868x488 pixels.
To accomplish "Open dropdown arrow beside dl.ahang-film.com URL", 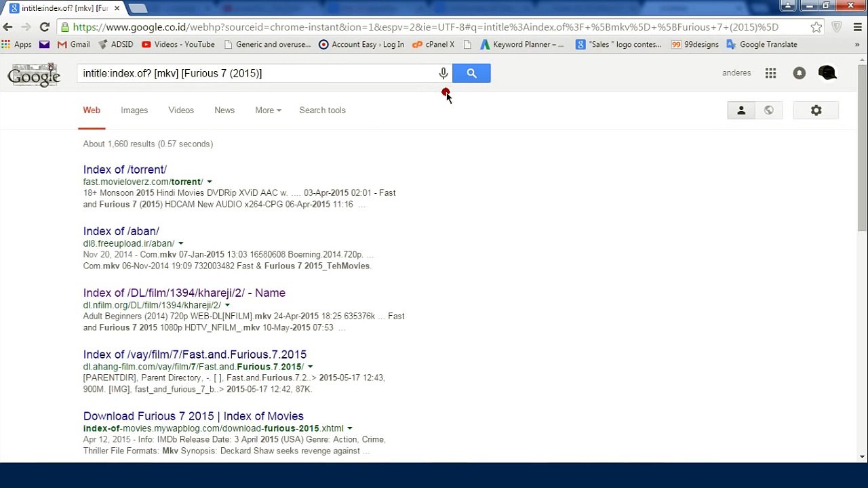I will pos(310,367).
